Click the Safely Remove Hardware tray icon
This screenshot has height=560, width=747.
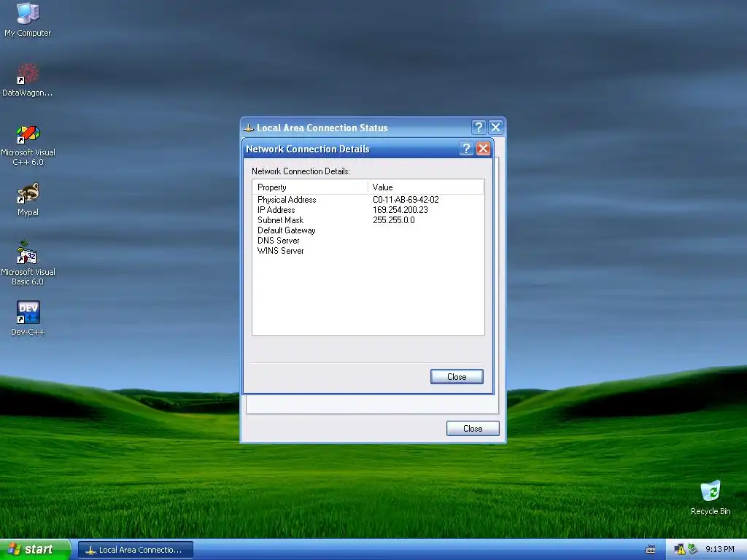coord(692,549)
